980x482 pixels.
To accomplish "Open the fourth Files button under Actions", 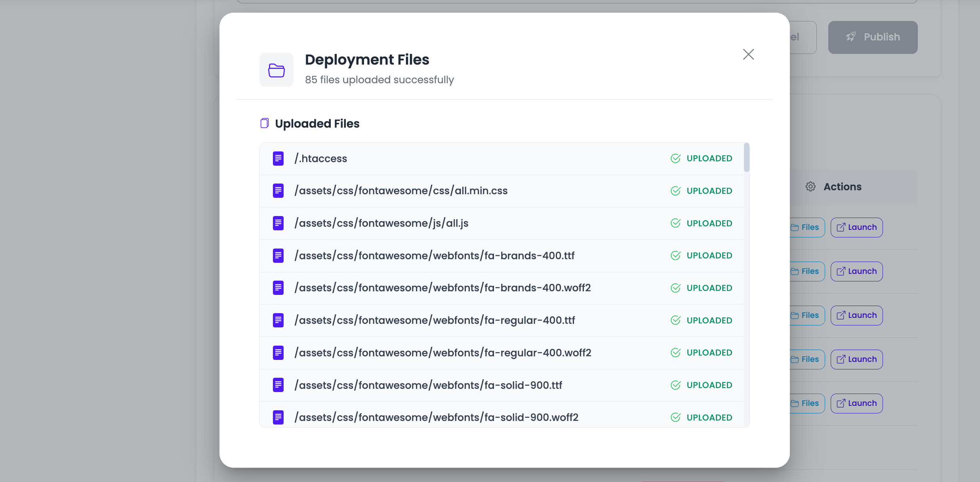I will click(x=807, y=360).
